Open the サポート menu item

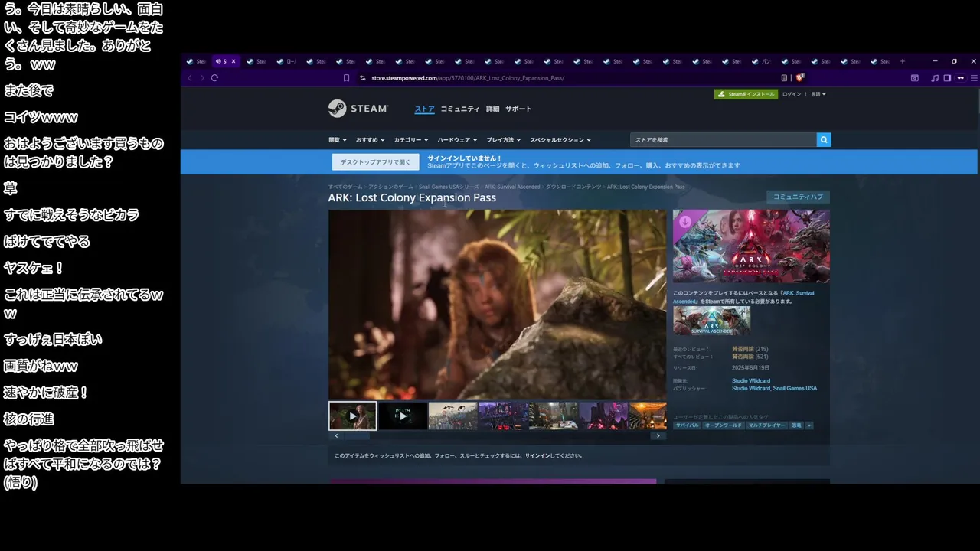coord(518,109)
